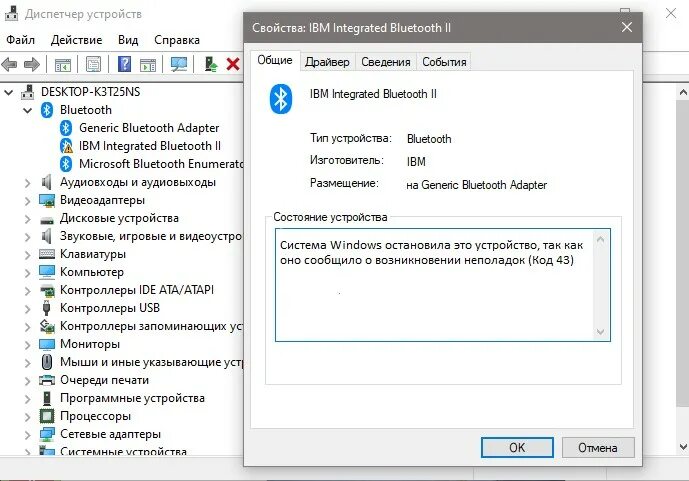689x481 pixels.
Task: Expand the Контроллеры USB category
Action: 28,308
